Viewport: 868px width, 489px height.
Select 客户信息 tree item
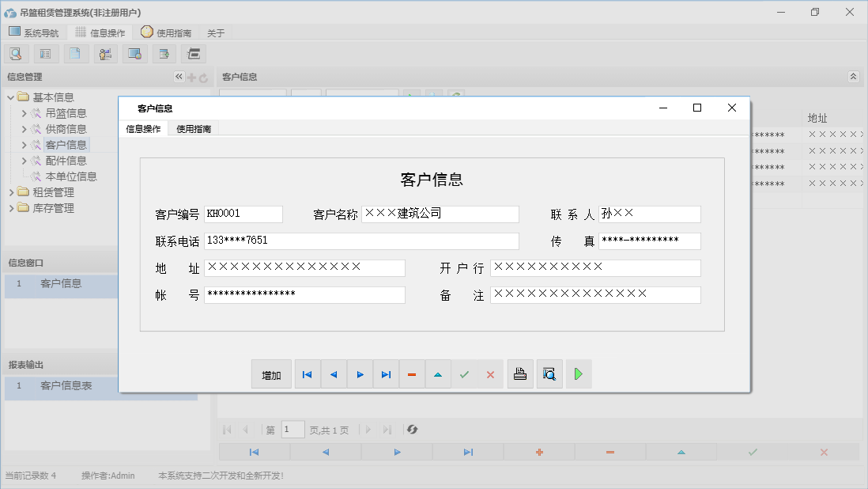(x=66, y=145)
